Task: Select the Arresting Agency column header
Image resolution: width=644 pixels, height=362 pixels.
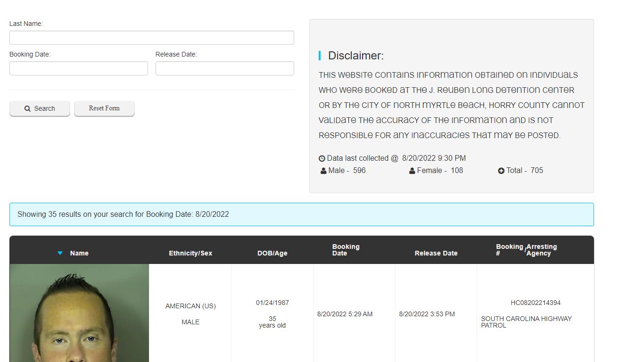Action: [542, 250]
